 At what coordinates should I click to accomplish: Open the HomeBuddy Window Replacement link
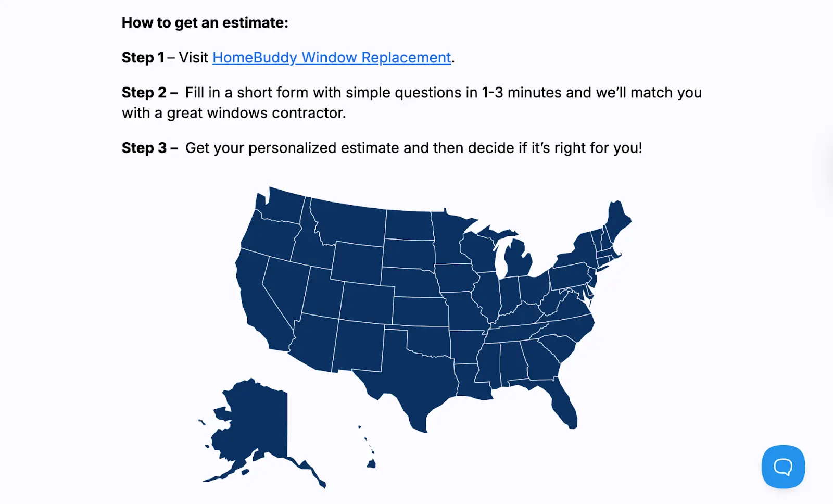[x=332, y=57]
